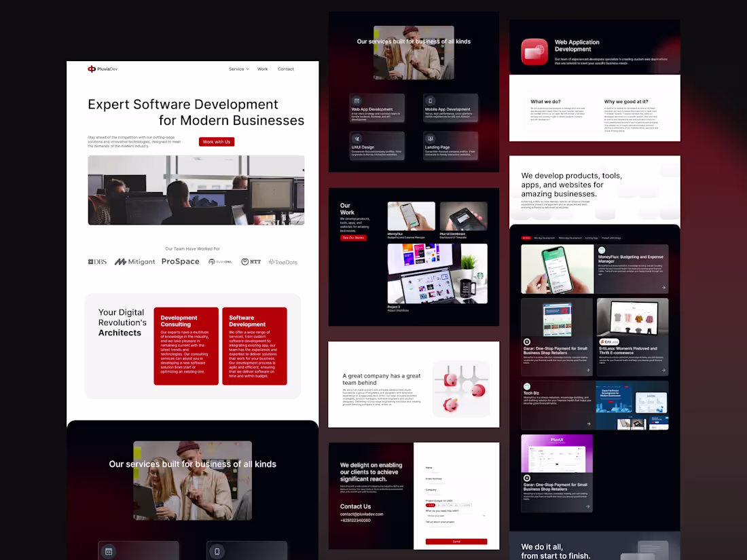Click the office team hero photo

[196, 190]
